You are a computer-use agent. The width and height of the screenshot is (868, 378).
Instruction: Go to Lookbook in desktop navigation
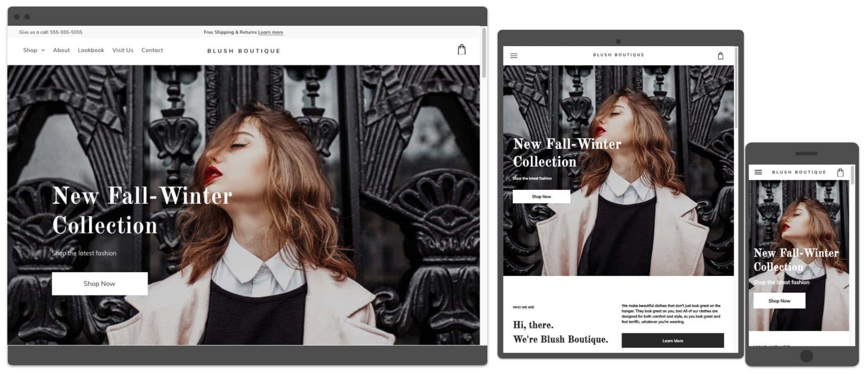91,50
